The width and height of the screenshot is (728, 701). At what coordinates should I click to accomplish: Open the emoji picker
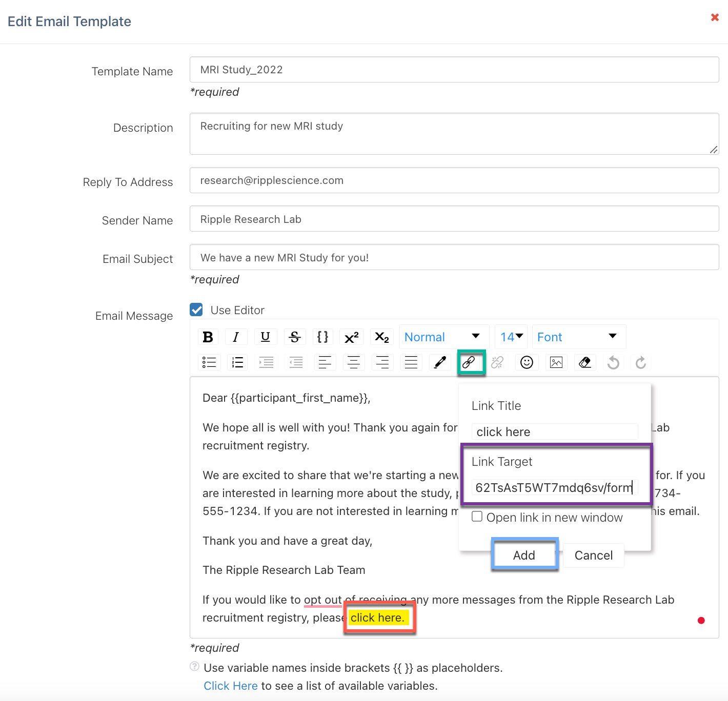click(x=527, y=362)
